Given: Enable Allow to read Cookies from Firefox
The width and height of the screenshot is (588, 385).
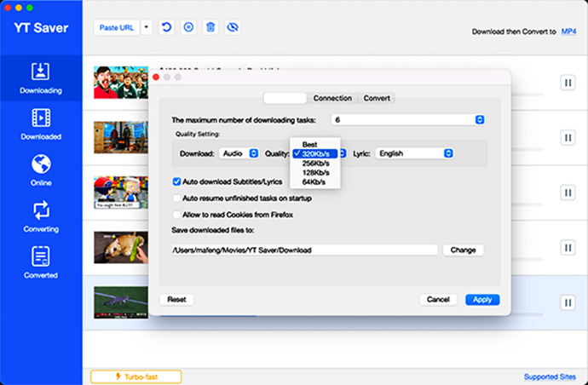Looking at the screenshot, I should pyautogui.click(x=176, y=215).
